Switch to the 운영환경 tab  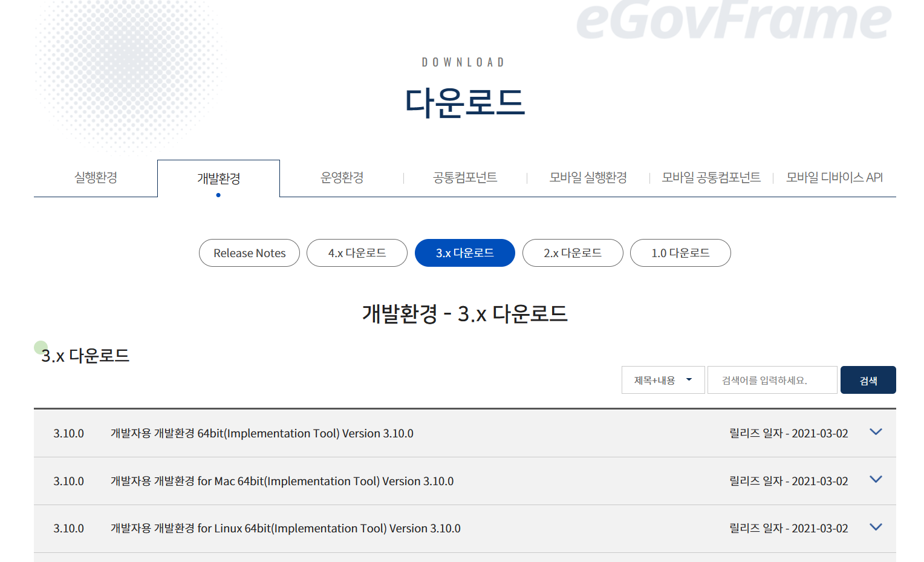click(342, 177)
